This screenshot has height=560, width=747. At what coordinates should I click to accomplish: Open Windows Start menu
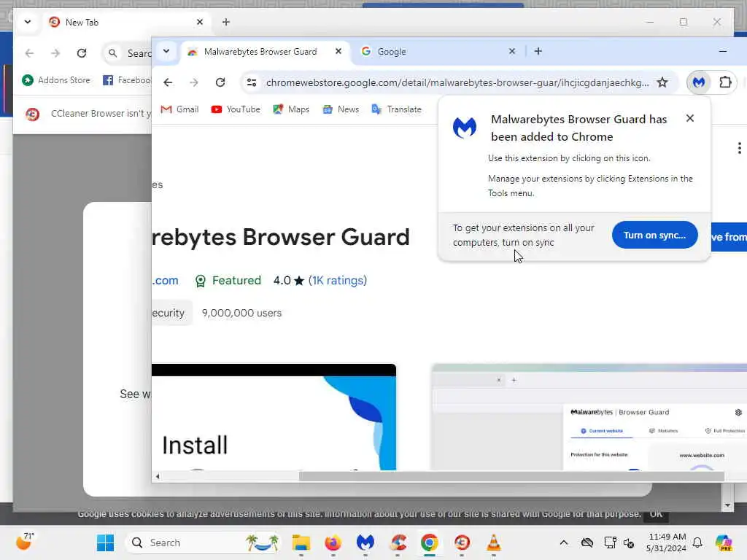(x=105, y=542)
